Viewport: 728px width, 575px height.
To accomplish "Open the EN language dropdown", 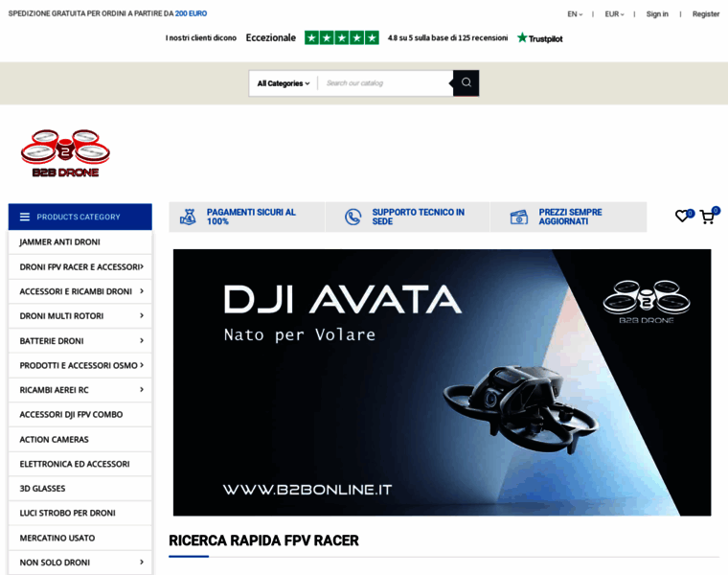I will pyautogui.click(x=575, y=14).
